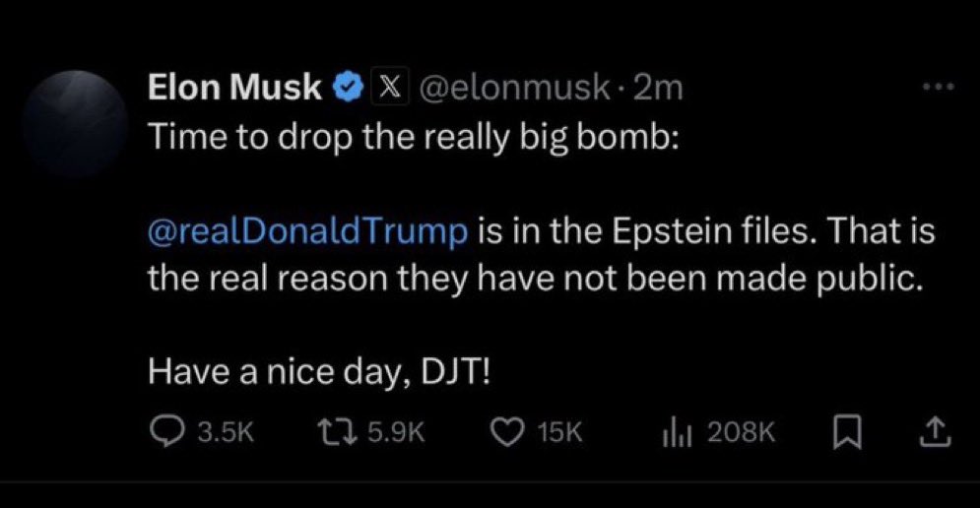Click the 208K views count

[x=742, y=432]
